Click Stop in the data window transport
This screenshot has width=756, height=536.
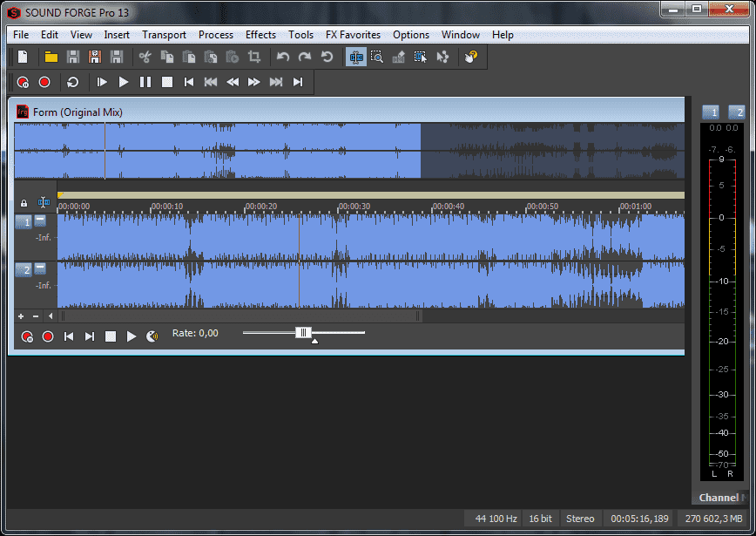pos(111,336)
